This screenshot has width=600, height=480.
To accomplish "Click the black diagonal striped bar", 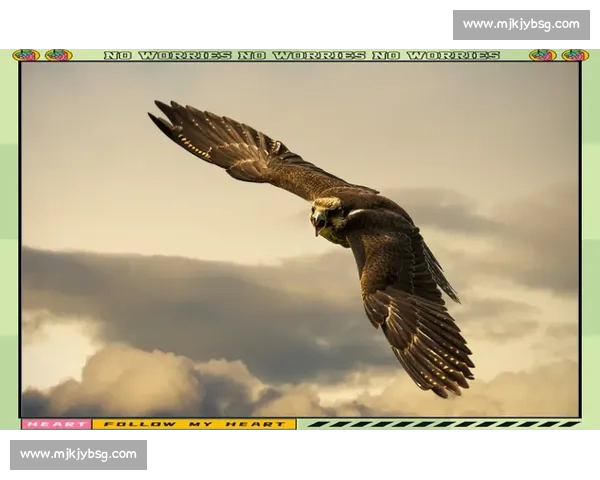I will [440, 424].
